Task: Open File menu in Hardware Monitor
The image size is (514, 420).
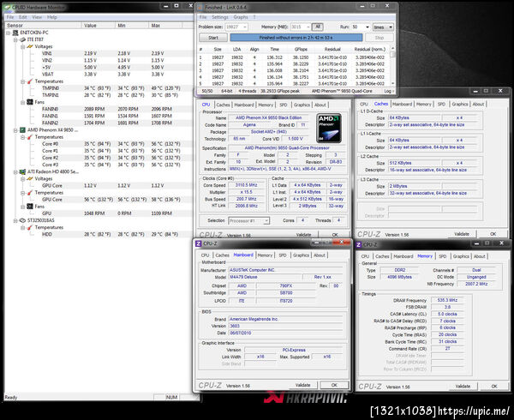Action: [x=10, y=17]
